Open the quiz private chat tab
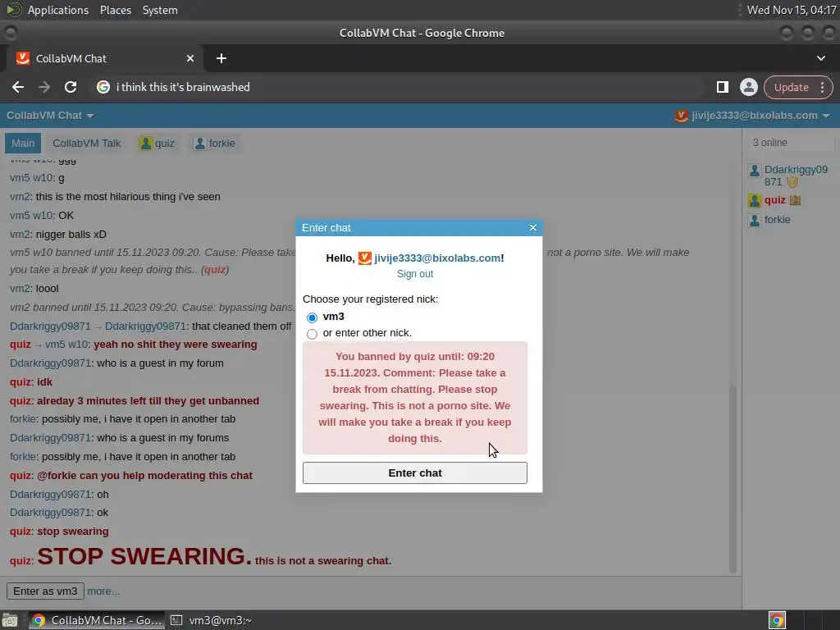The width and height of the screenshot is (840, 630). coord(157,144)
